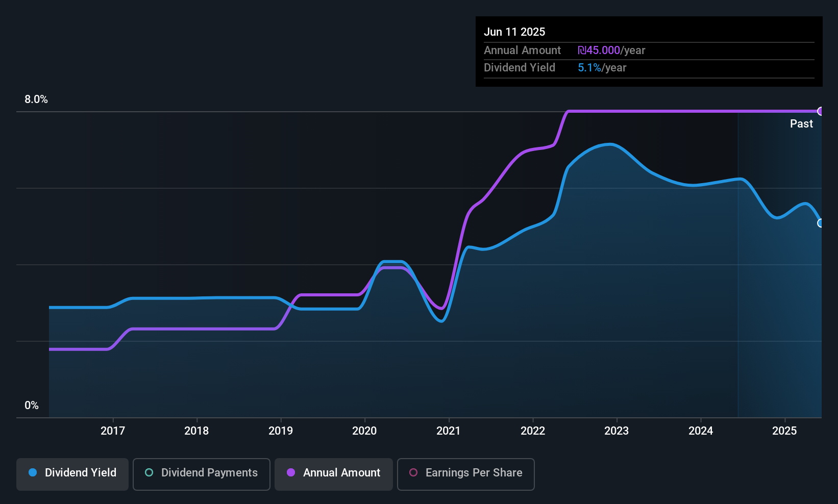Image resolution: width=838 pixels, height=504 pixels.
Task: Click the Jun 11 2025 tooltip date
Action: [x=514, y=32]
